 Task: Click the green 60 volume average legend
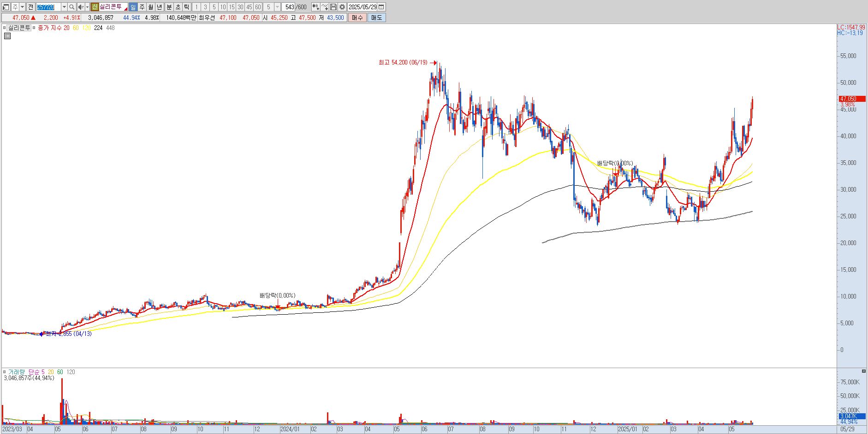click(x=60, y=372)
